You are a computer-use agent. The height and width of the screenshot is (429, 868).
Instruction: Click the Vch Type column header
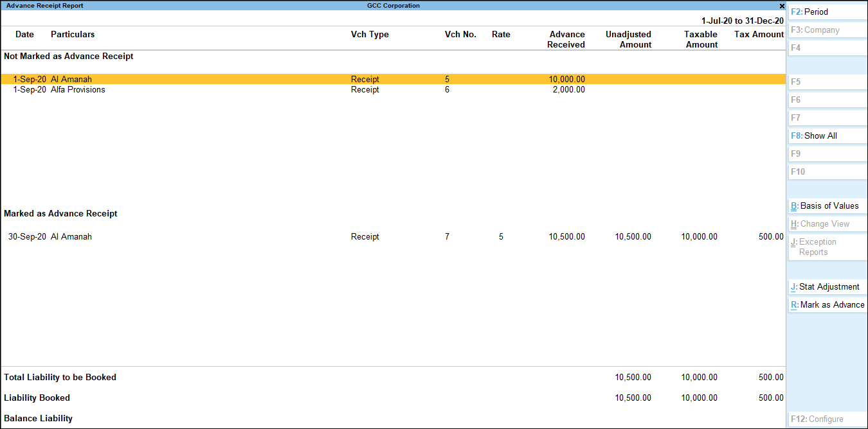[x=370, y=35]
